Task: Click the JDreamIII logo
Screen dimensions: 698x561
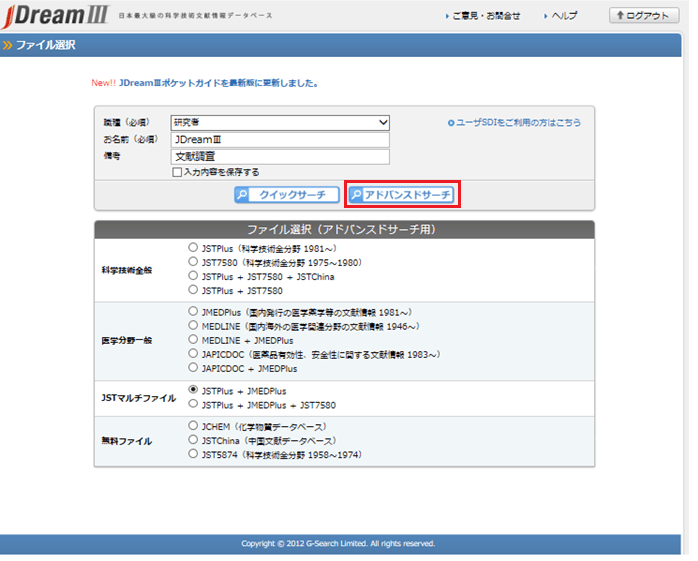Action: click(55, 15)
